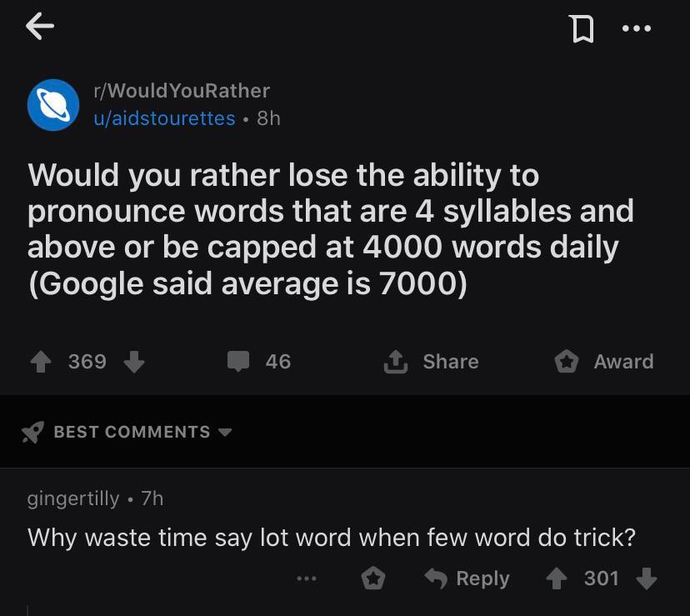Upvote the Would You Rather post

point(40,362)
